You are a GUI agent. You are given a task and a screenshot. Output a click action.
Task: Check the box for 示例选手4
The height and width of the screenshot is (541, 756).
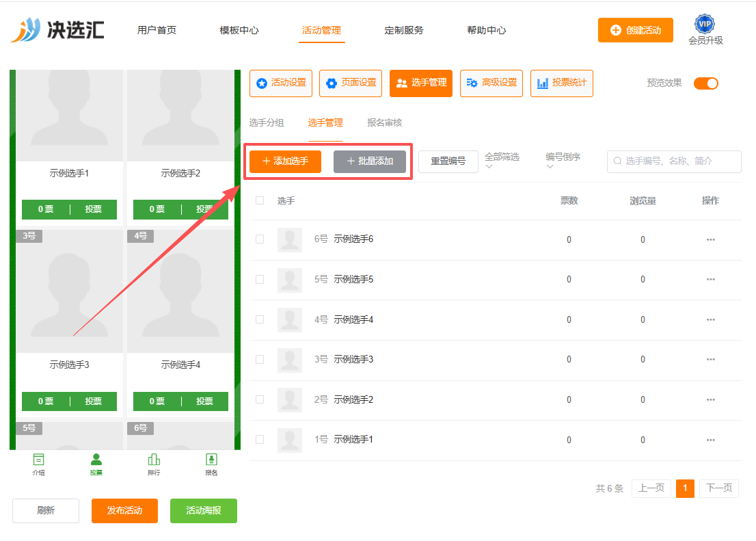[x=260, y=319]
